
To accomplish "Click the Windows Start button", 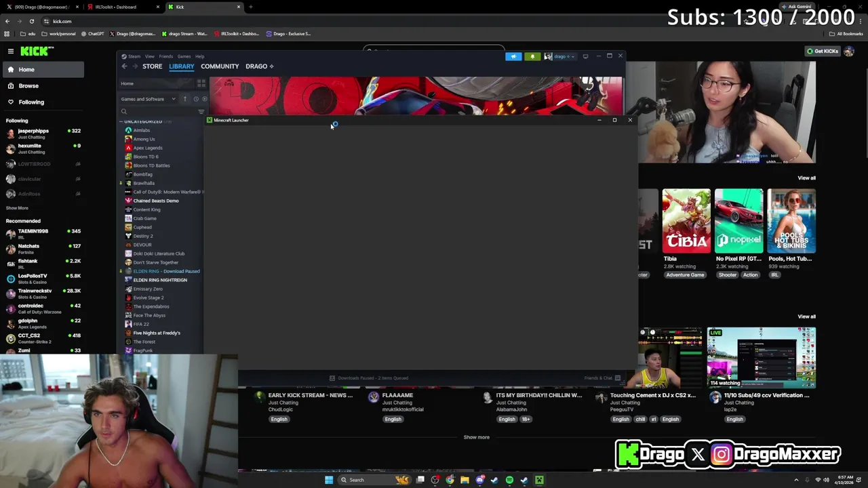I will (329, 480).
